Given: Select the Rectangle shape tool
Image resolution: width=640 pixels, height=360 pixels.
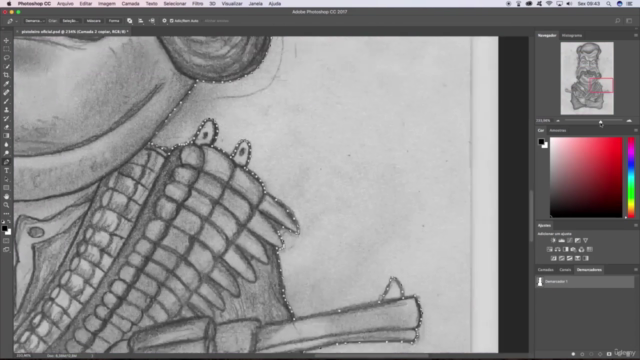Looking at the screenshot, I should tap(6, 188).
